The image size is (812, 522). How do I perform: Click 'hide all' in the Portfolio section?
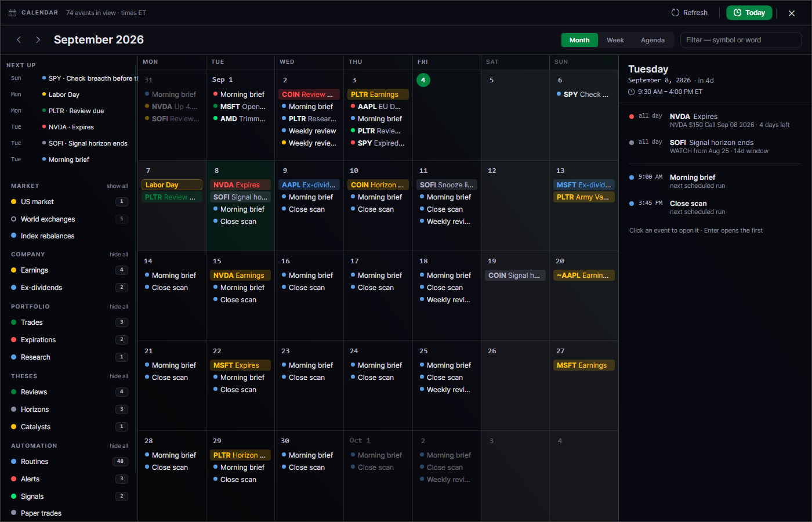[119, 307]
